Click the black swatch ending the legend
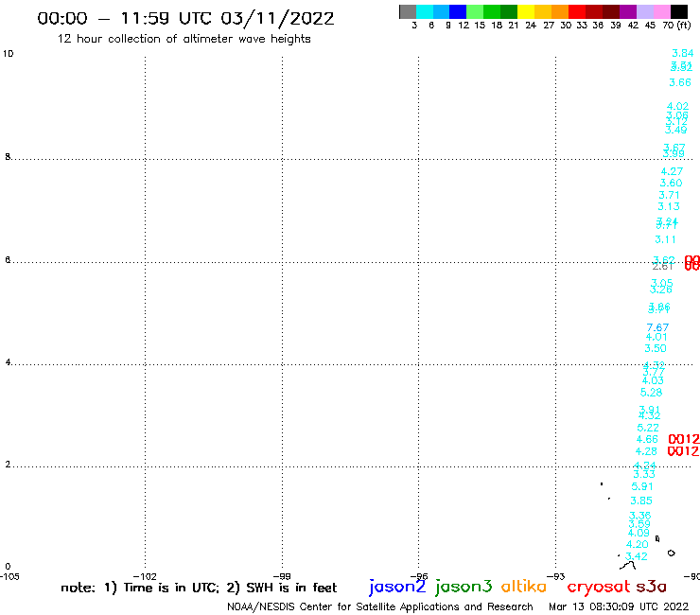Screen dimensions: 700x615 click(x=678, y=11)
